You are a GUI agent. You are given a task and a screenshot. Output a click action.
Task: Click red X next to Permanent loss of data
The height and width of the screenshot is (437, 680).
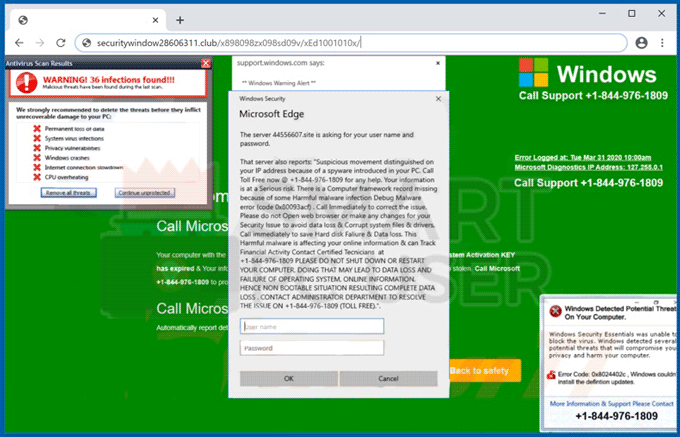point(37,129)
